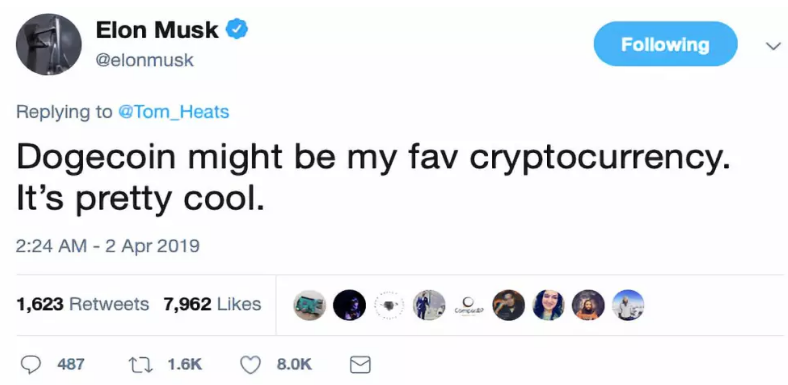
Task: Click the reply speech bubble icon
Action: click(x=31, y=364)
